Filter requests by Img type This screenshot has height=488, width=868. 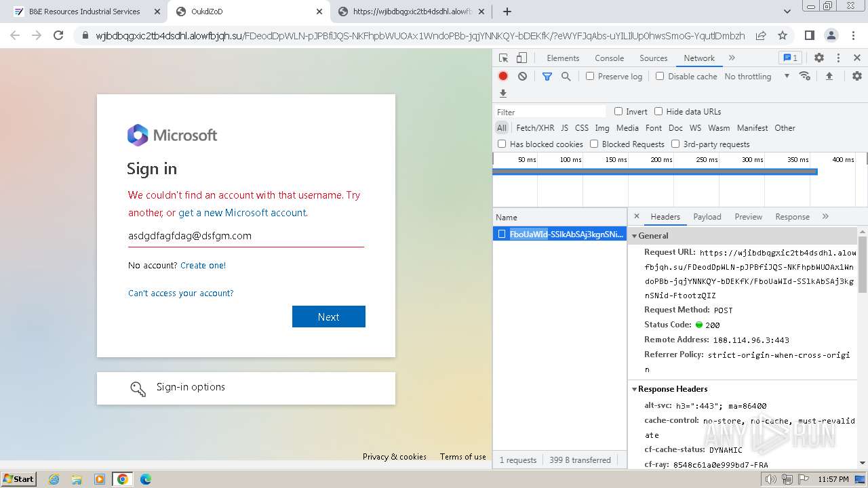(x=602, y=127)
